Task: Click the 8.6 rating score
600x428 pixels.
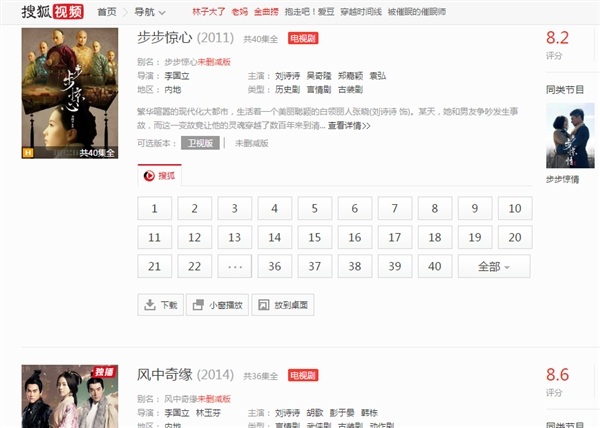Action: (558, 375)
